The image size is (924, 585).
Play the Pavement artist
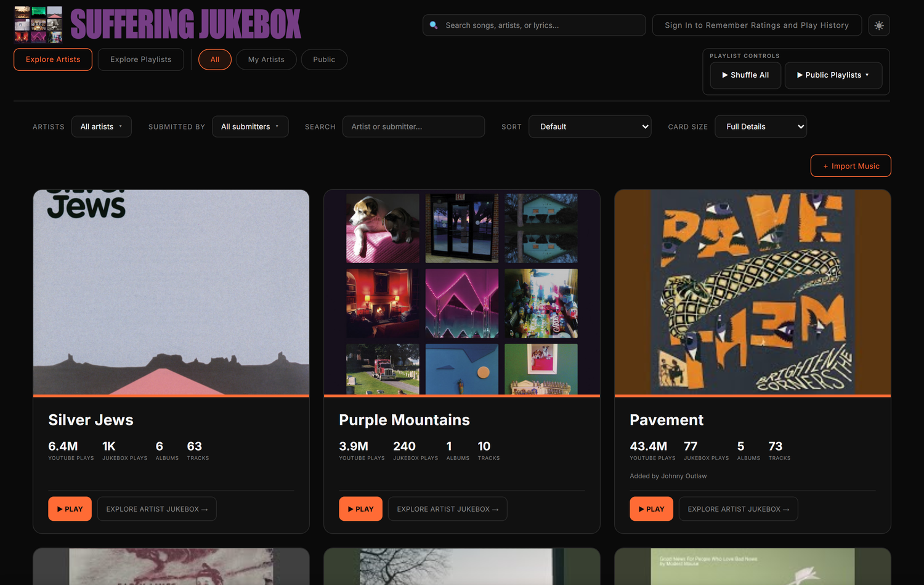click(x=651, y=509)
